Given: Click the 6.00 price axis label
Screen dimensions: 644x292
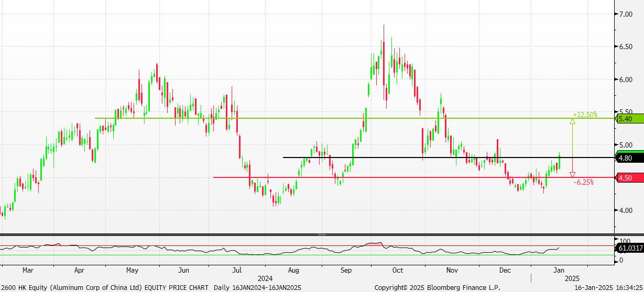Looking at the screenshot, I should tap(626, 80).
